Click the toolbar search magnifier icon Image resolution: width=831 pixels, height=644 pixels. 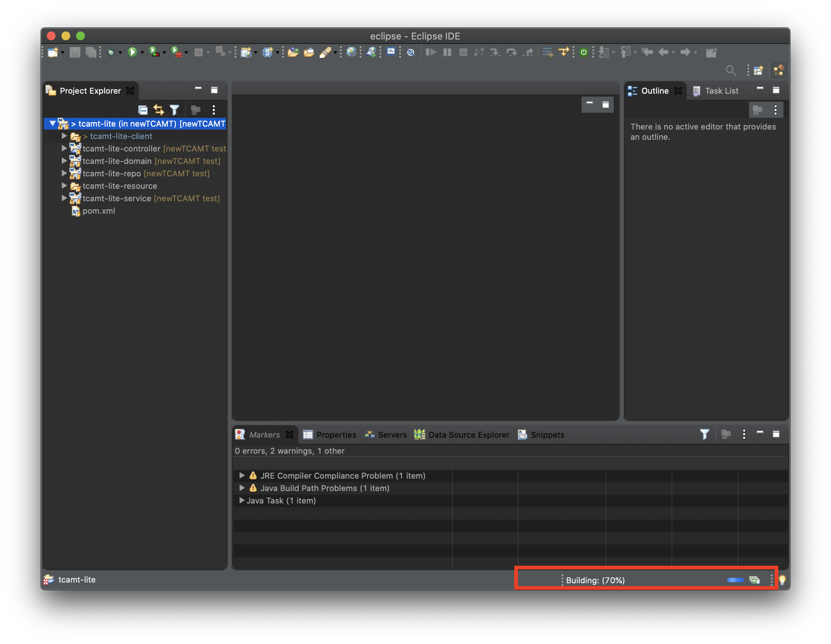pos(730,70)
